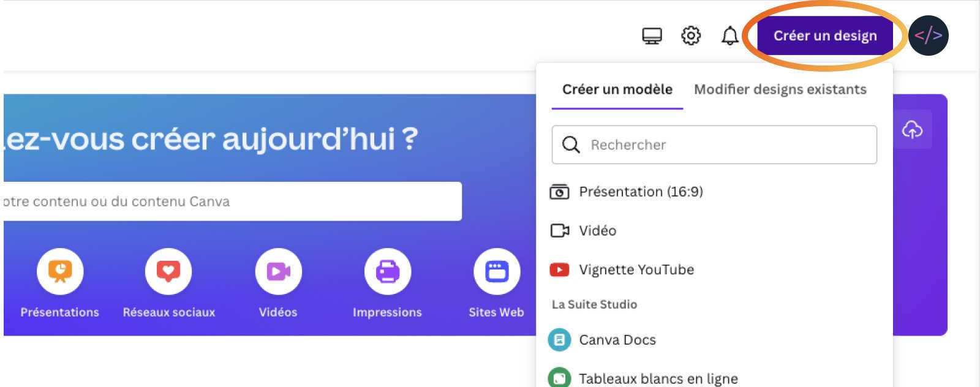Image resolution: width=980 pixels, height=387 pixels.
Task: Click the Réseaux sociaux label
Action: (169, 312)
